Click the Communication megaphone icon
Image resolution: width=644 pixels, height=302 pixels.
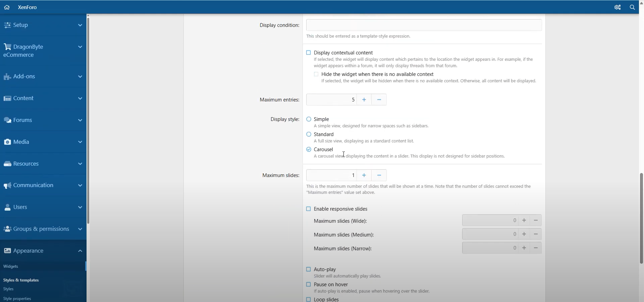click(x=7, y=185)
